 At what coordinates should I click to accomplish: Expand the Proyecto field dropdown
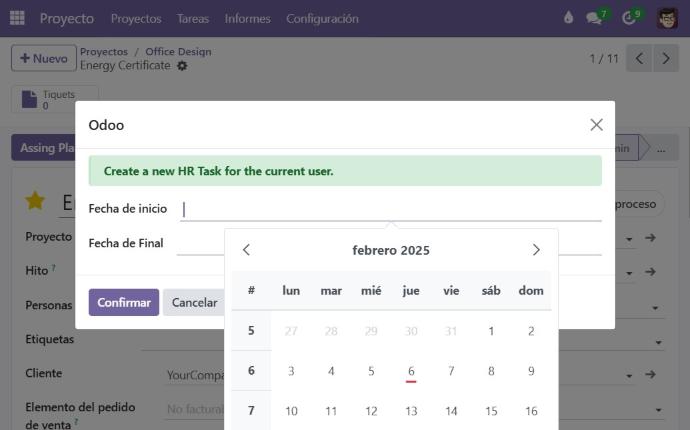click(629, 239)
